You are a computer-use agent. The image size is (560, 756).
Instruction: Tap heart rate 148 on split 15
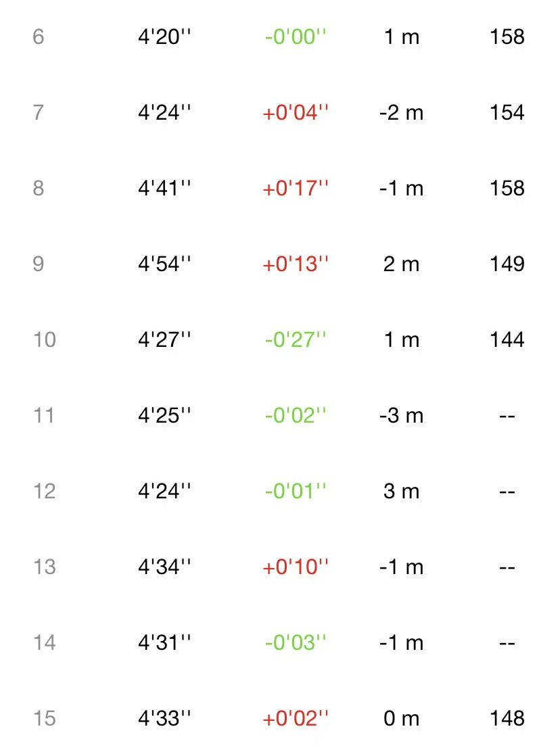pos(507,718)
